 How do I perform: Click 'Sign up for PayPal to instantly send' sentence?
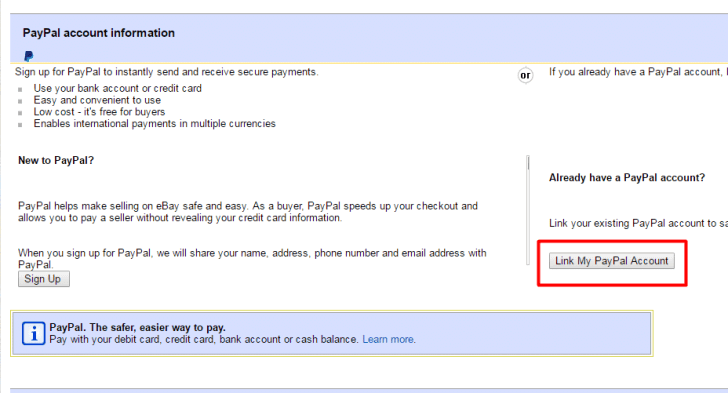click(x=166, y=72)
